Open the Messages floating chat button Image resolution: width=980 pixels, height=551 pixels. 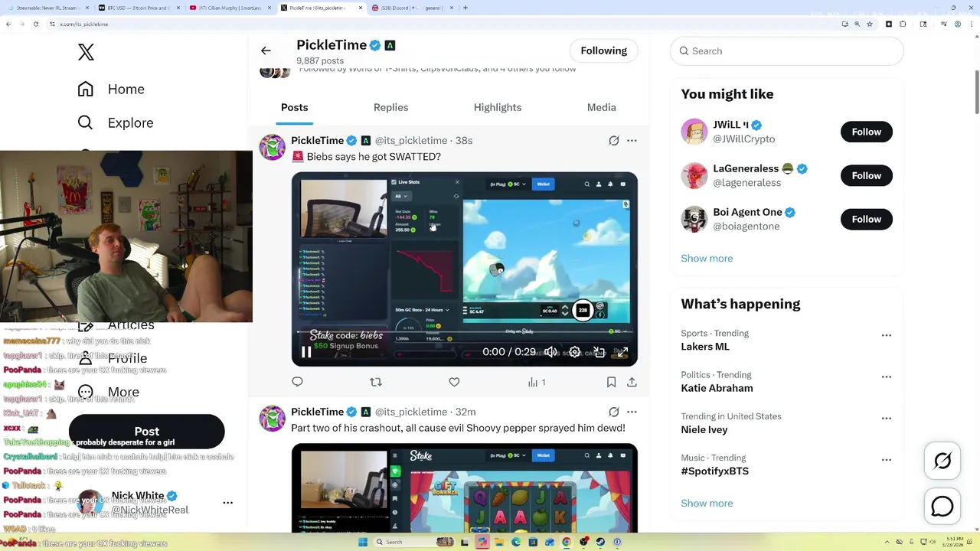[x=942, y=507]
